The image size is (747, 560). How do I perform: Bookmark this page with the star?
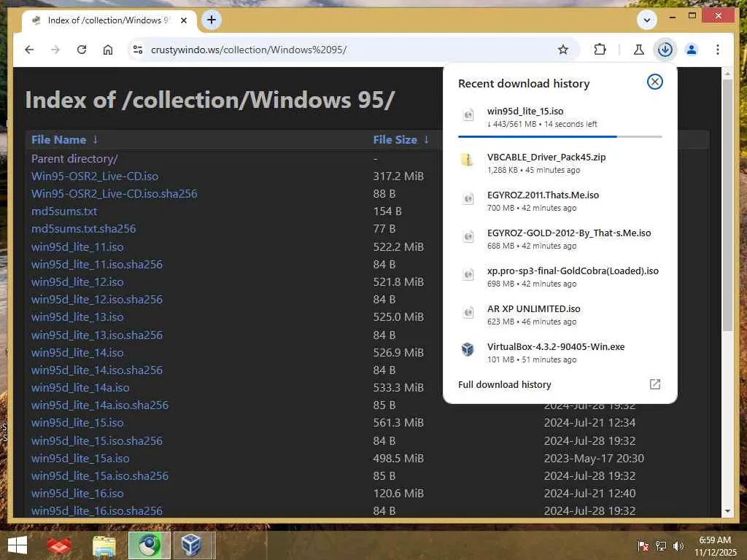(563, 50)
